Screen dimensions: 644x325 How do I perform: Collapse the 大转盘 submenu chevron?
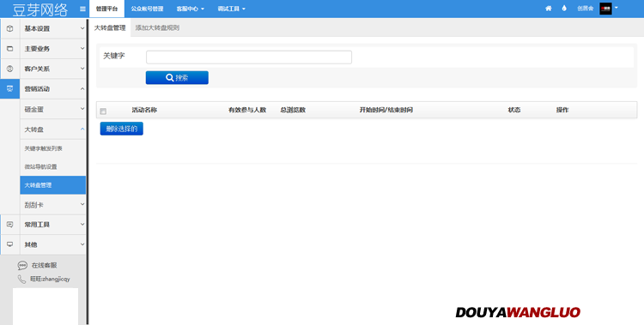[x=82, y=129]
